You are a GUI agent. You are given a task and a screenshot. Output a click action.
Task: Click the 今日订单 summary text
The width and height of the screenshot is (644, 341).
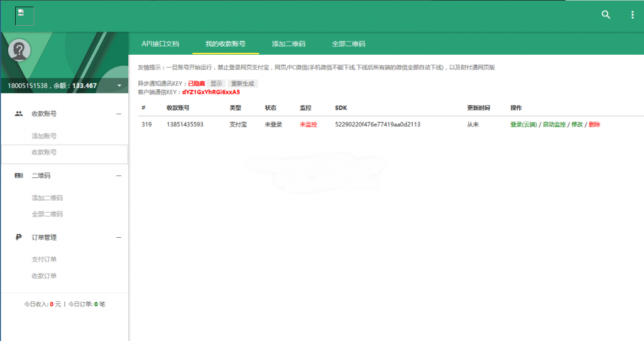[x=87, y=305]
